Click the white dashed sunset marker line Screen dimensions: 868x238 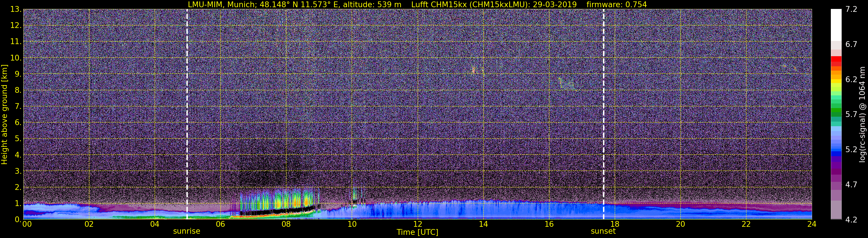pyautogui.click(x=604, y=114)
